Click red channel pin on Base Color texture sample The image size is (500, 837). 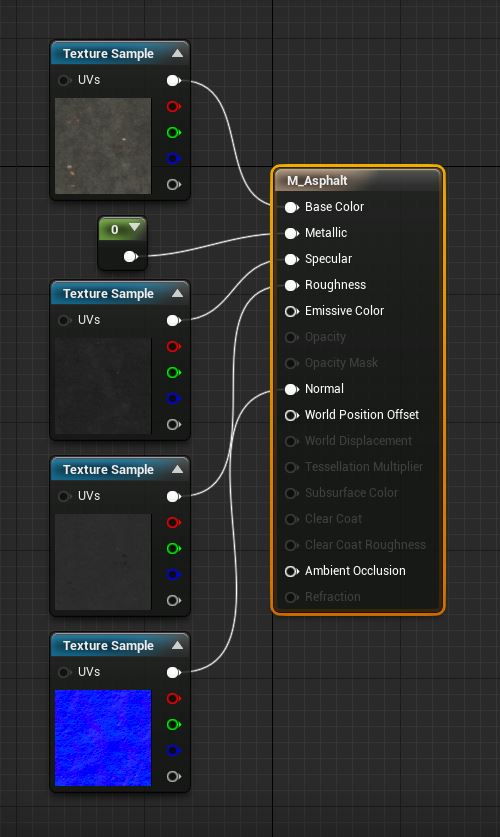pyautogui.click(x=173, y=107)
